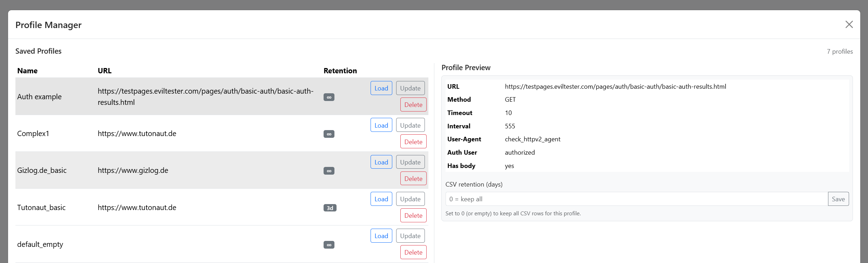Update the Auth example profile
This screenshot has width=868, height=263.
coord(410,88)
